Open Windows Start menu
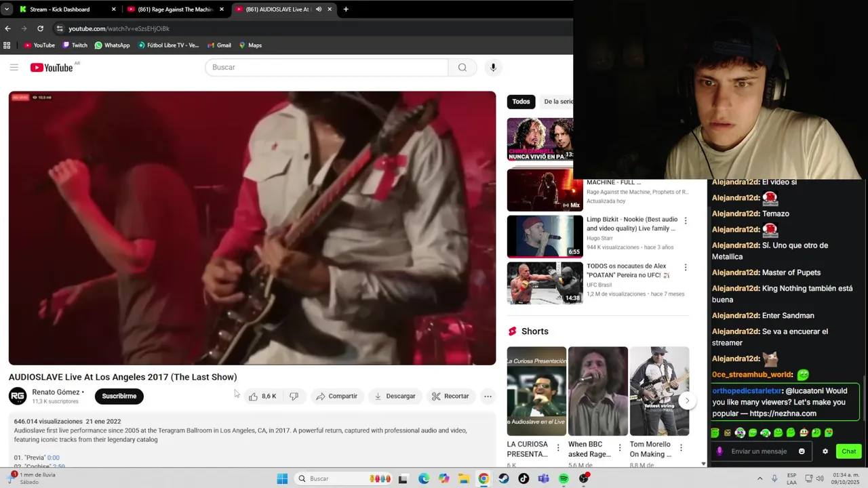The width and height of the screenshot is (868, 488). click(x=282, y=479)
